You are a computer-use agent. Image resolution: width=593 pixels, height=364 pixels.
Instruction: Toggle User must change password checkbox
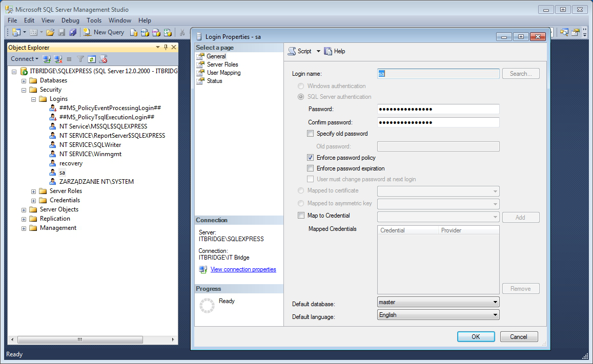311,179
